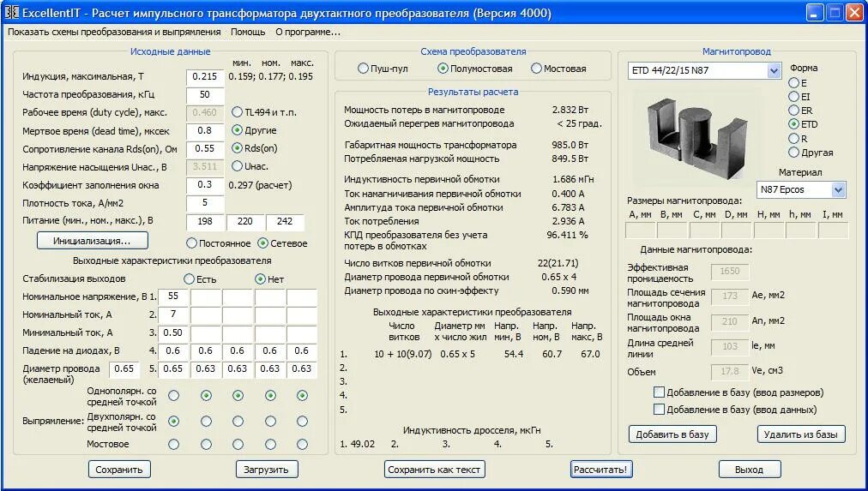Click primary turns value 22(21.71)
Viewport: 868px width, 491px height.
558,263
